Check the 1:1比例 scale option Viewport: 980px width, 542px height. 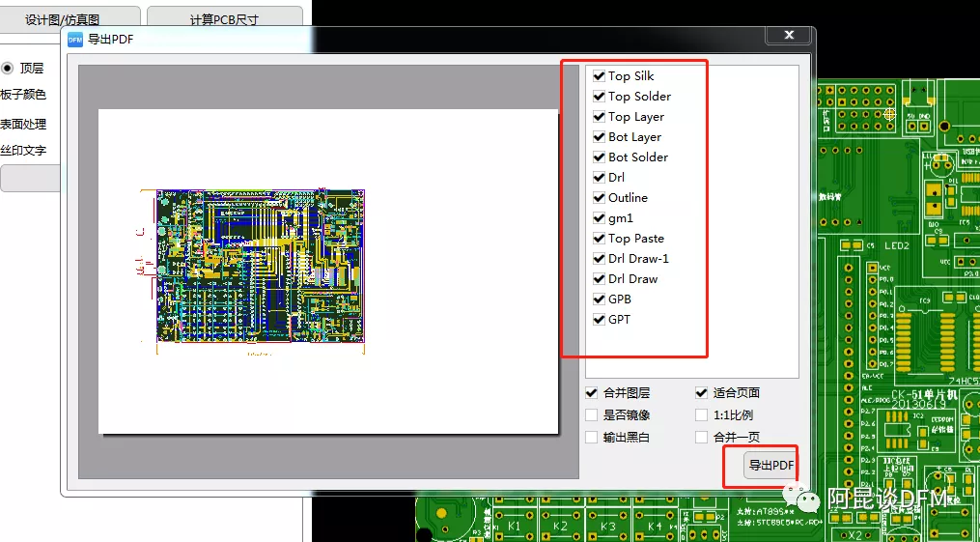tap(701, 415)
